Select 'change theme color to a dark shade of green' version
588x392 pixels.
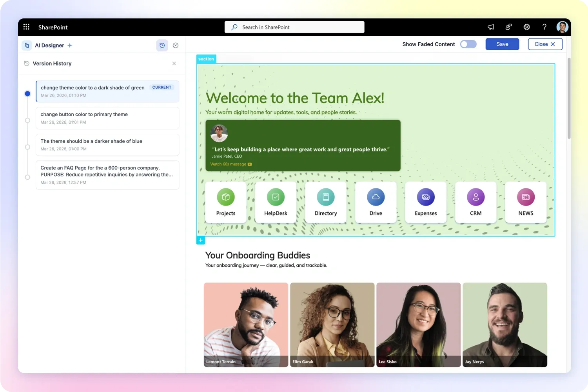pyautogui.click(x=107, y=91)
